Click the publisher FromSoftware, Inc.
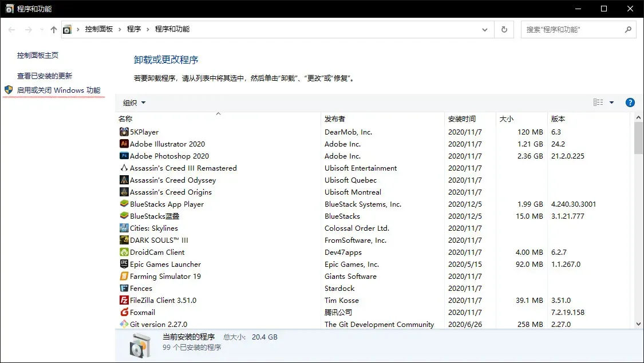 pyautogui.click(x=355, y=240)
